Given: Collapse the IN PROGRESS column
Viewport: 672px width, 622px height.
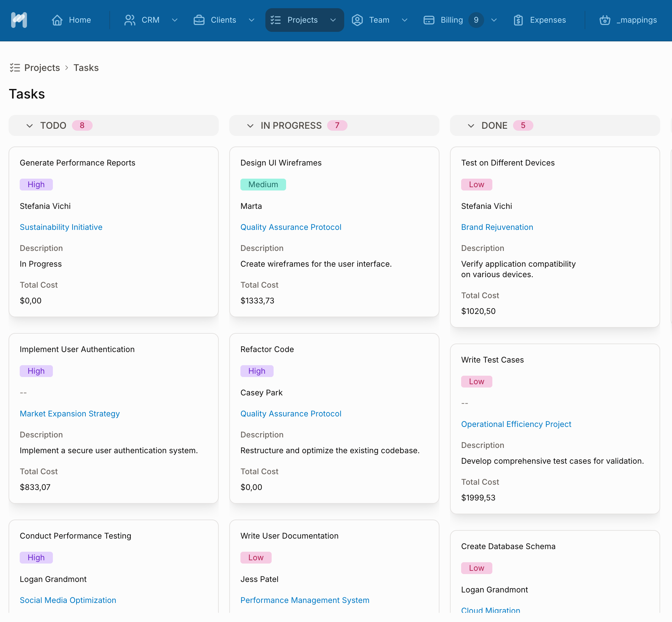Looking at the screenshot, I should (250, 125).
